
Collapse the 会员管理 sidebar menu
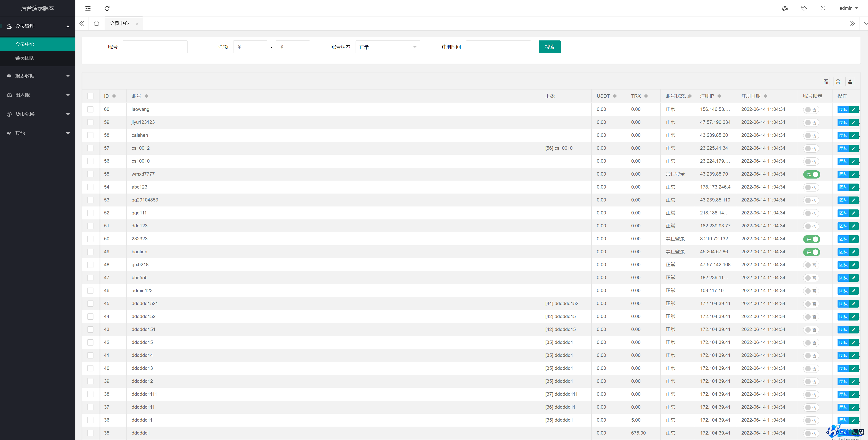(38, 26)
